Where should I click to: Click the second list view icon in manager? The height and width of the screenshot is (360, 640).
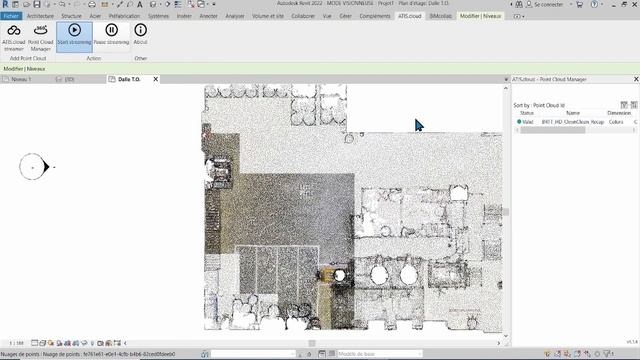pyautogui.click(x=633, y=105)
